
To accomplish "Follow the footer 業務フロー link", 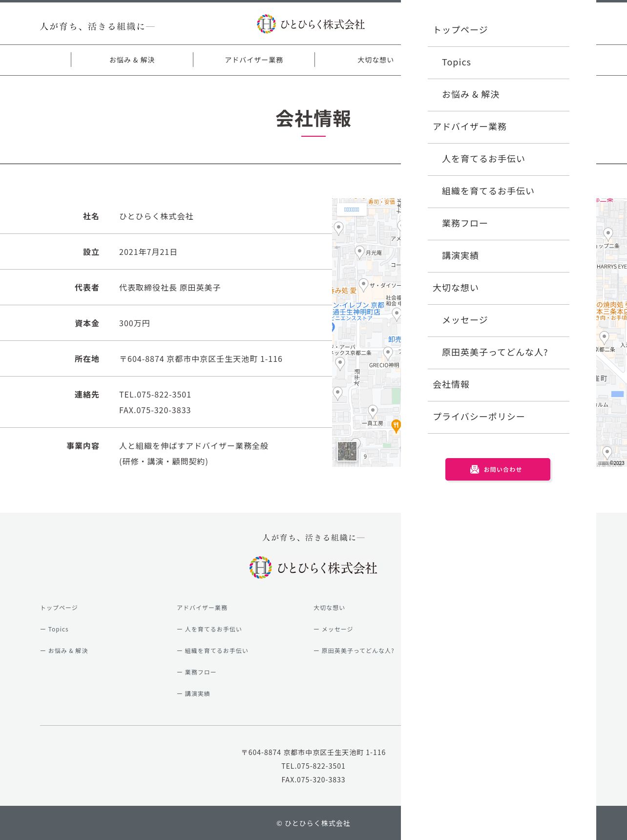I will click(196, 672).
